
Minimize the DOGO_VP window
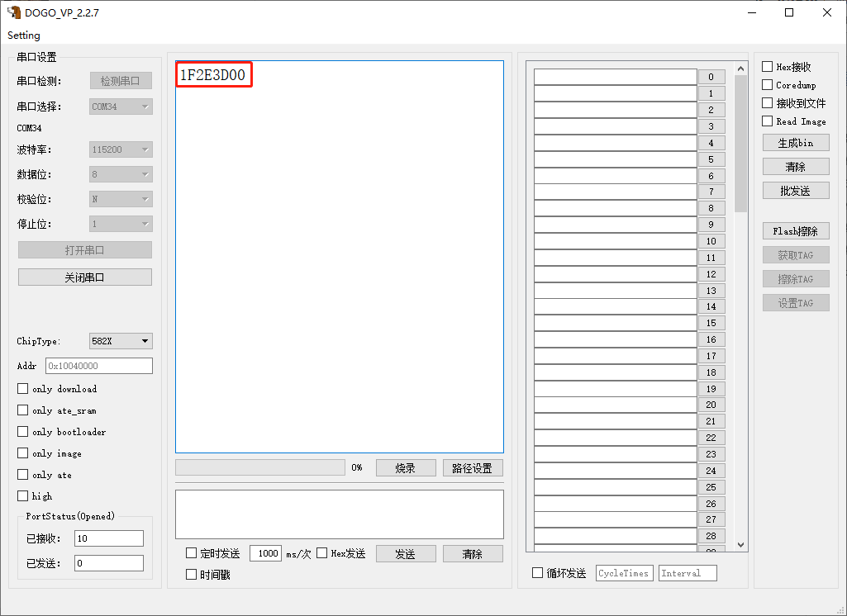tap(752, 12)
